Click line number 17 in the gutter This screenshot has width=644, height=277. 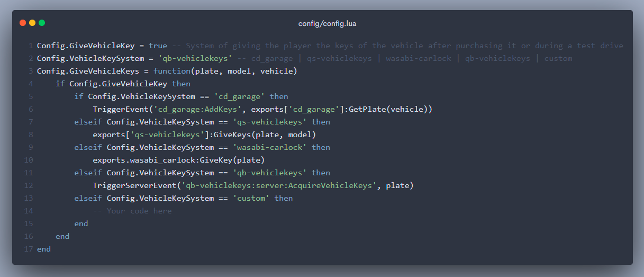tap(29, 249)
